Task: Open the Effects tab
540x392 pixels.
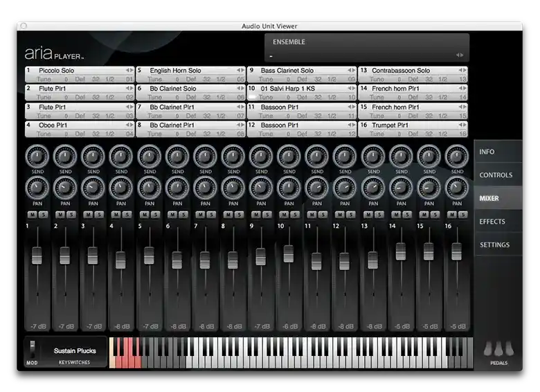Action: (498, 222)
